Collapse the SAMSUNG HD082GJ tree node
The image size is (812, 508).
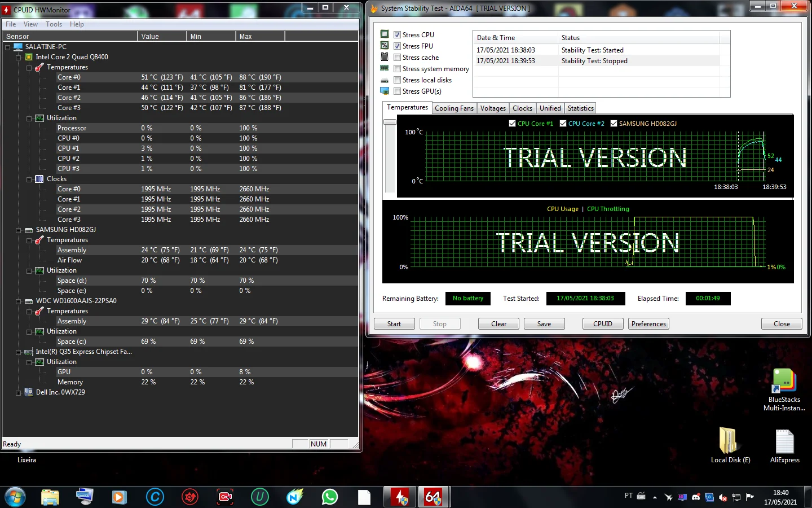(x=19, y=230)
